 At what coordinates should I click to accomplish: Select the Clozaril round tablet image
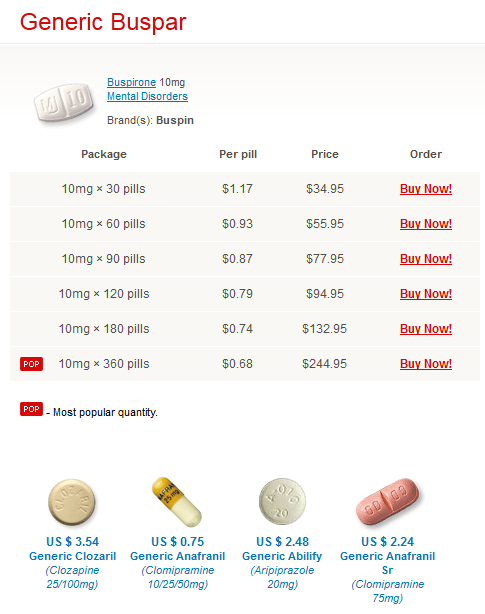pos(72,502)
